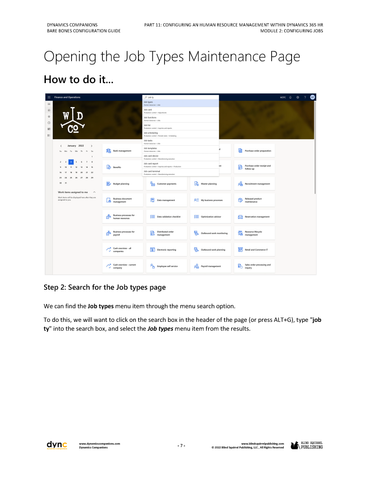Open Data management workspace tile

click(167, 200)
